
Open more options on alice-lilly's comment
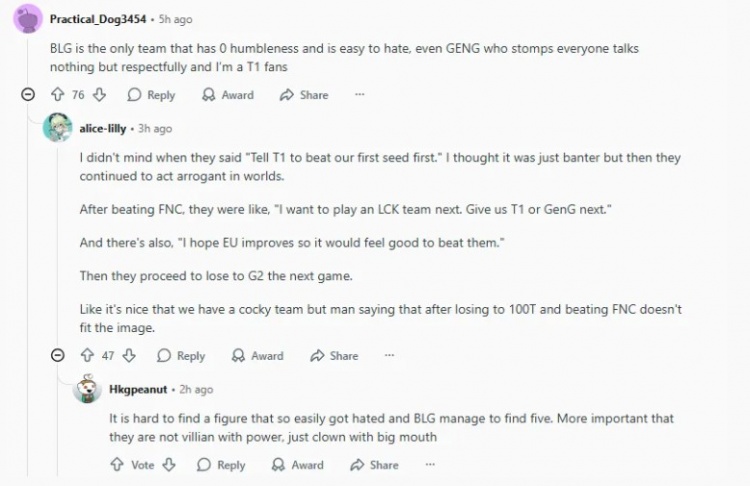coord(390,355)
